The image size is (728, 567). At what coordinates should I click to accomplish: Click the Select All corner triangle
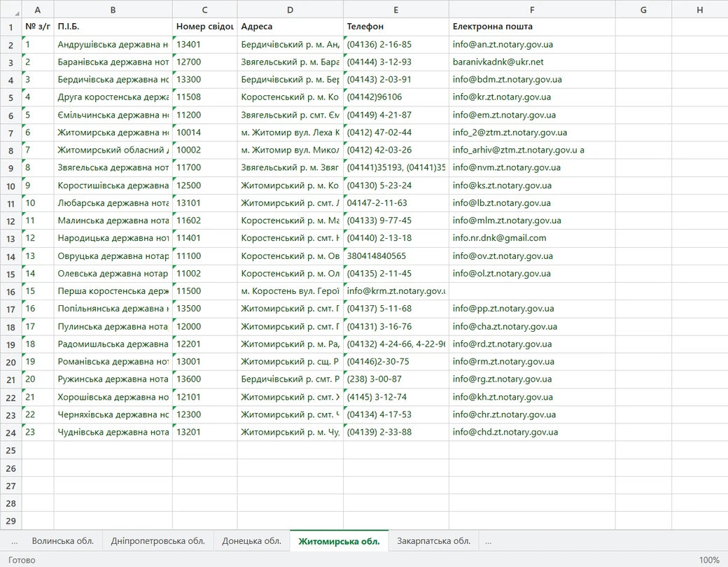click(10, 9)
